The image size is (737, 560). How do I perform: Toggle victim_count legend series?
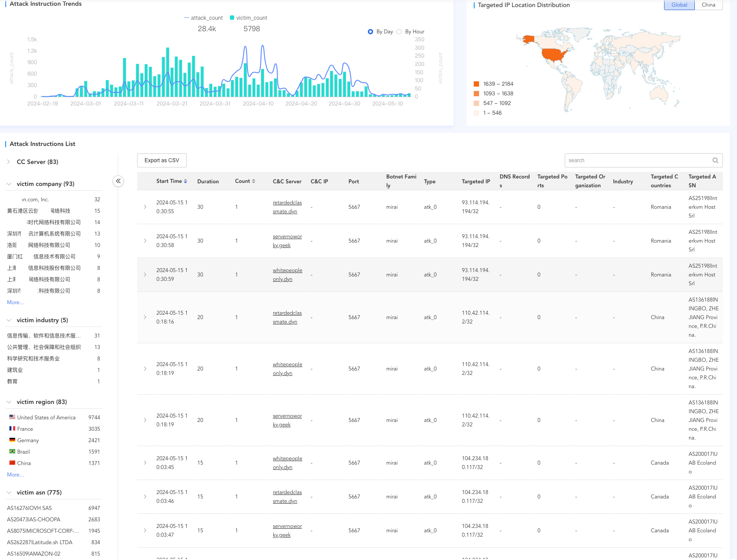248,18
